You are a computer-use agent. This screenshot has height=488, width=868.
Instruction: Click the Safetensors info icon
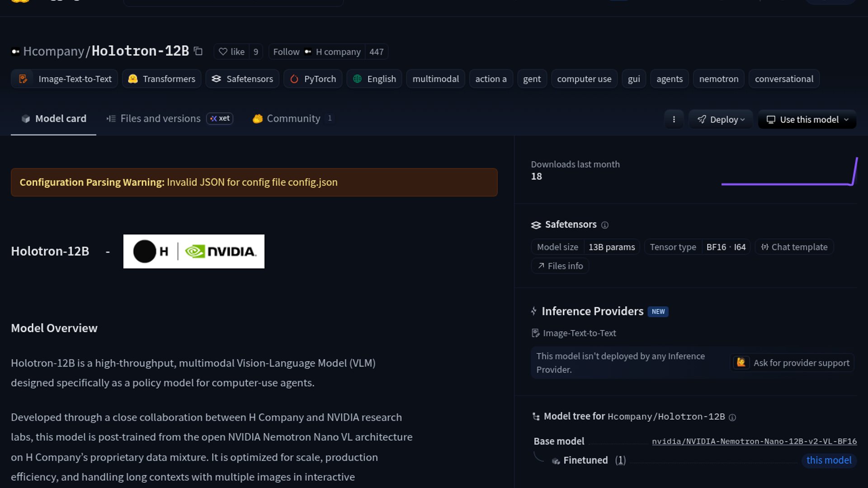[x=605, y=225]
